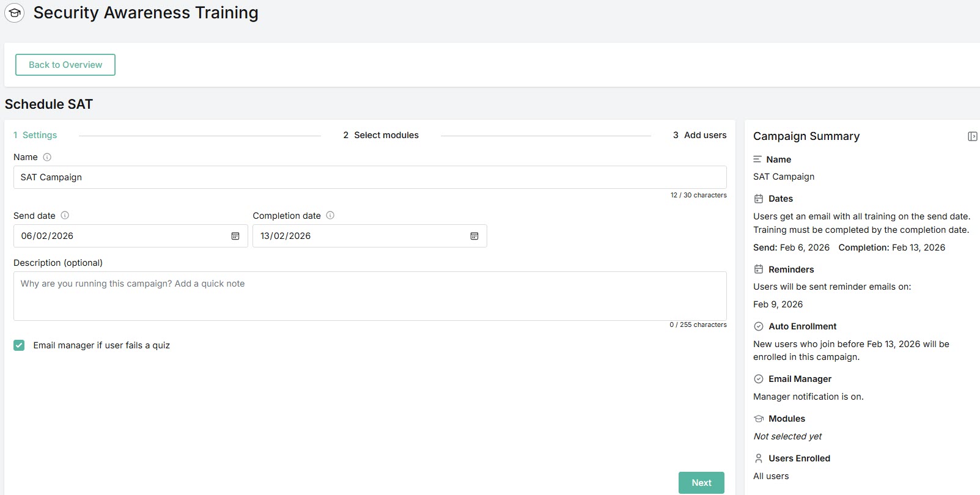Screen dimensions: 980x495
Task: Click the Back to Overview button
Action: tap(65, 65)
